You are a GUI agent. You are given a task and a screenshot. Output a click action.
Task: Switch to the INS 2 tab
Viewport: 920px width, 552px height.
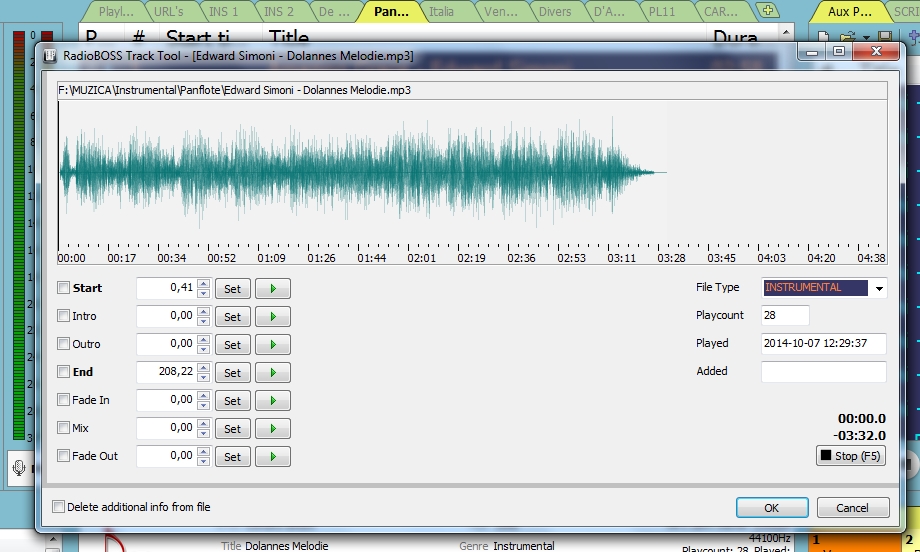tap(279, 11)
